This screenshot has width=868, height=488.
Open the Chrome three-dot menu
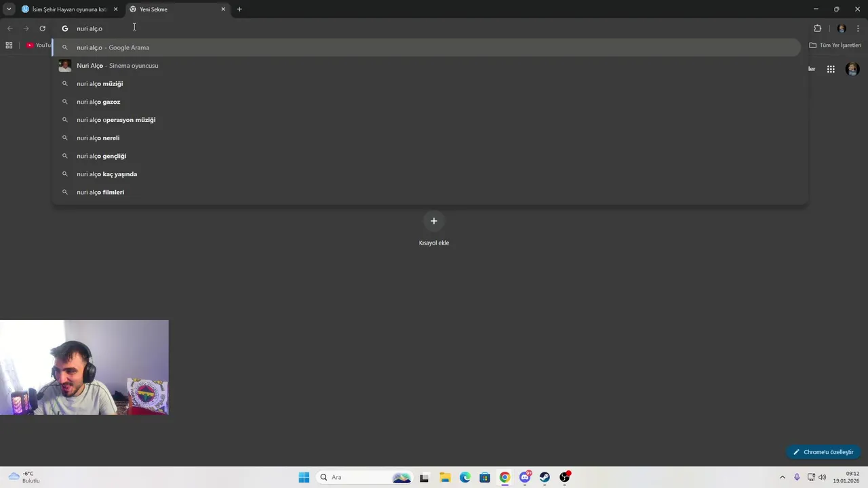[859, 28]
